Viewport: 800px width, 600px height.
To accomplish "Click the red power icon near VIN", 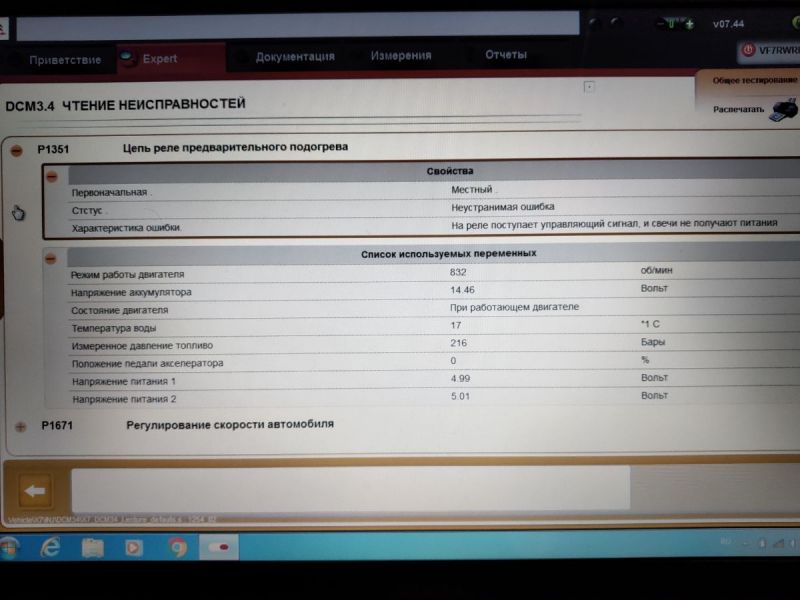I will coord(746,49).
